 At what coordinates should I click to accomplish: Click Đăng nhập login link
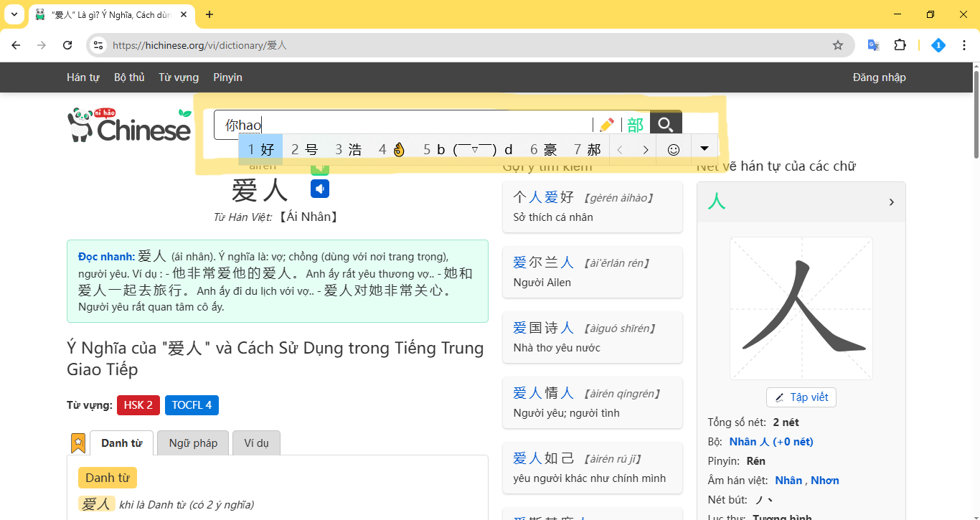[x=879, y=77]
